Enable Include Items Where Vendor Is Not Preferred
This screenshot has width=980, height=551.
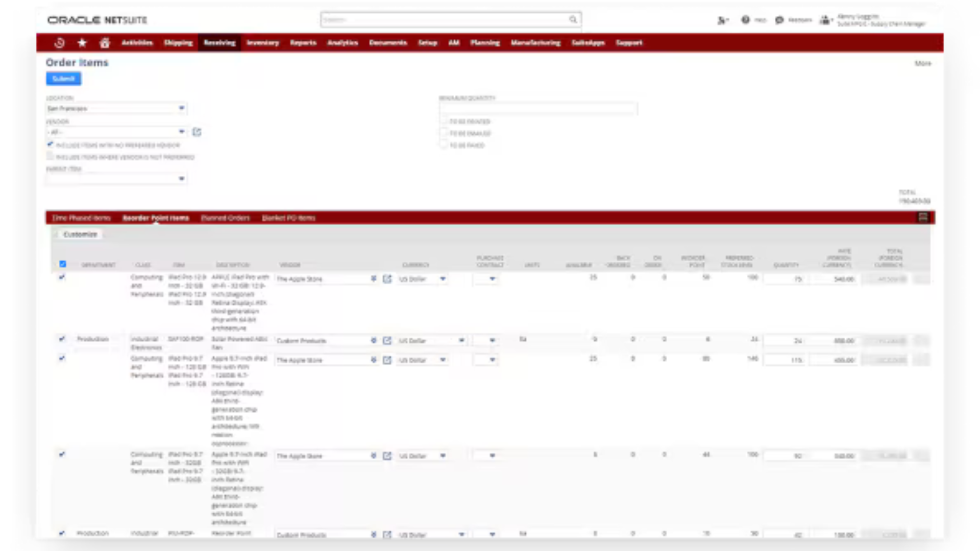tap(50, 157)
